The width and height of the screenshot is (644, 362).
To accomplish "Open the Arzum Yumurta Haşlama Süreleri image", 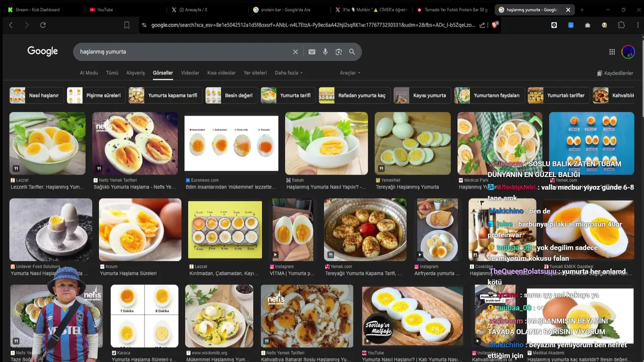I will tap(140, 230).
